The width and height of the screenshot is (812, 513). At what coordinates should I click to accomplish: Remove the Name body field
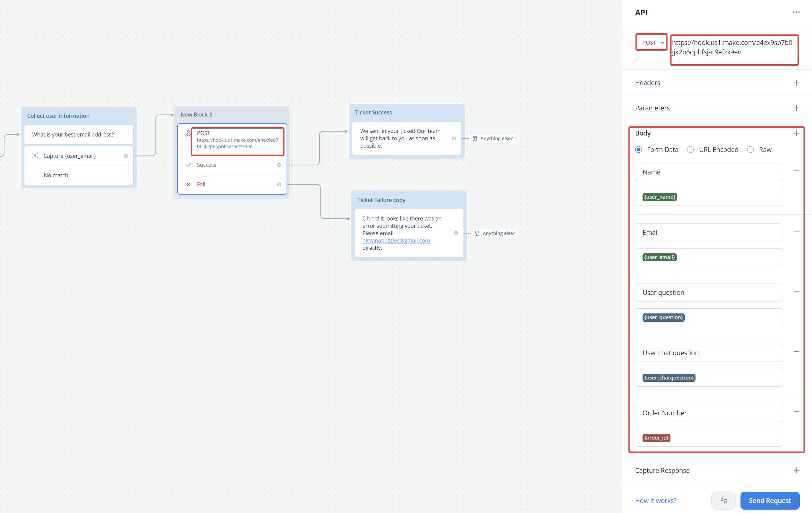coord(797,171)
